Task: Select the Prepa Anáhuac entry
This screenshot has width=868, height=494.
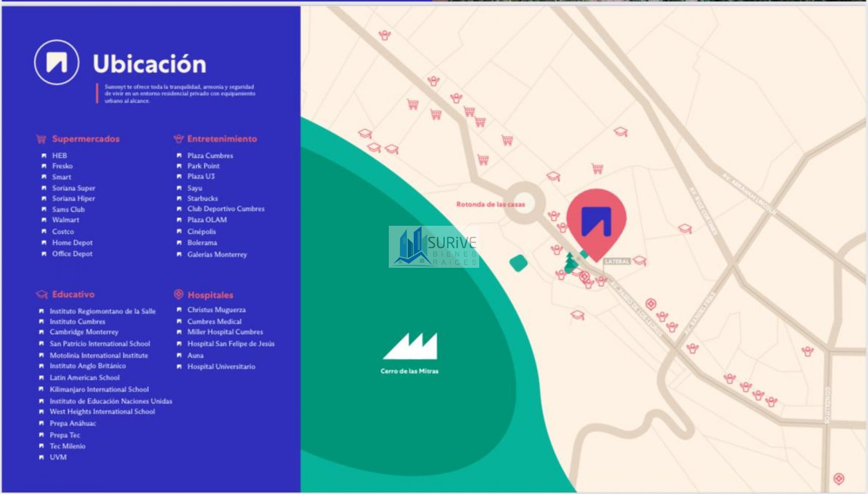Action: [x=73, y=423]
